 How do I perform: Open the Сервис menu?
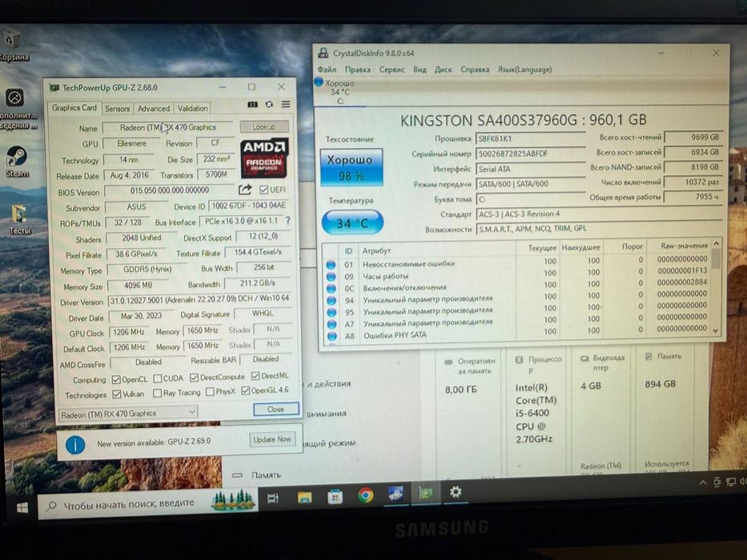(x=392, y=70)
